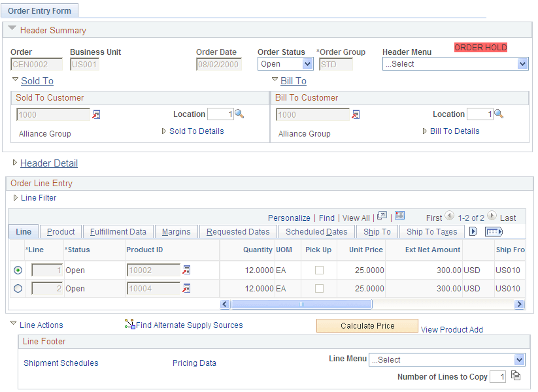Click Number of Lines to Copy field
Image resolution: width=538 pixels, height=392 pixels.
click(498, 376)
